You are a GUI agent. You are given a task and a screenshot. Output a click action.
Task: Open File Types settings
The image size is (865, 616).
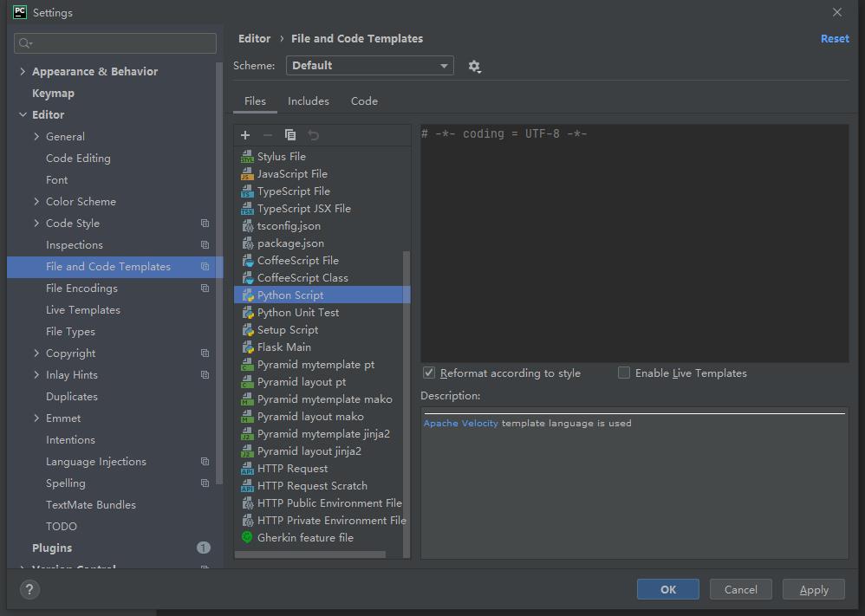point(70,332)
